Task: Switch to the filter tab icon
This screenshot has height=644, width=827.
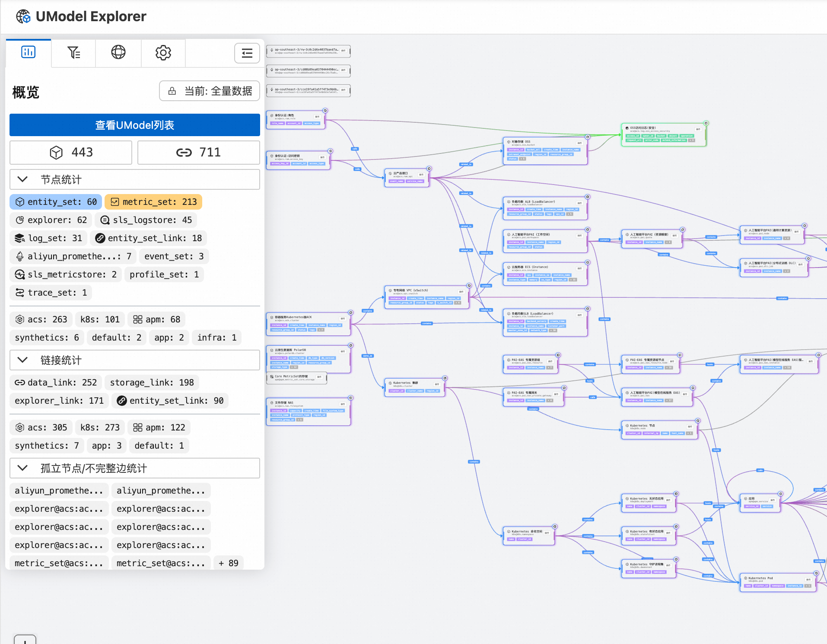Action: point(73,53)
